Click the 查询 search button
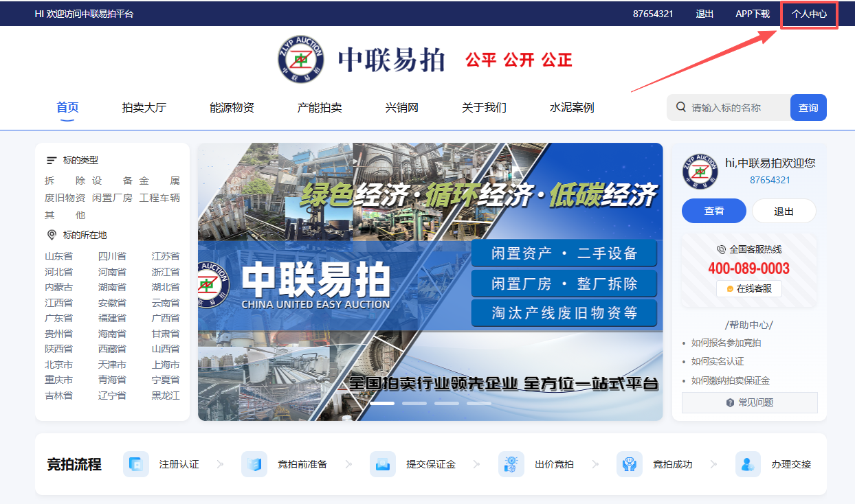This screenshot has width=855, height=504. (x=808, y=108)
